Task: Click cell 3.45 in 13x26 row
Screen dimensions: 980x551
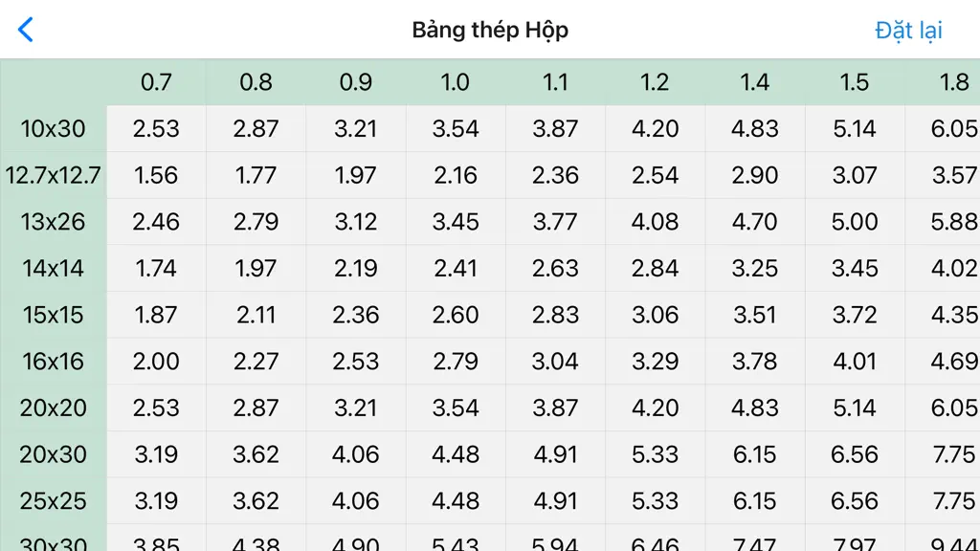Action: click(456, 222)
